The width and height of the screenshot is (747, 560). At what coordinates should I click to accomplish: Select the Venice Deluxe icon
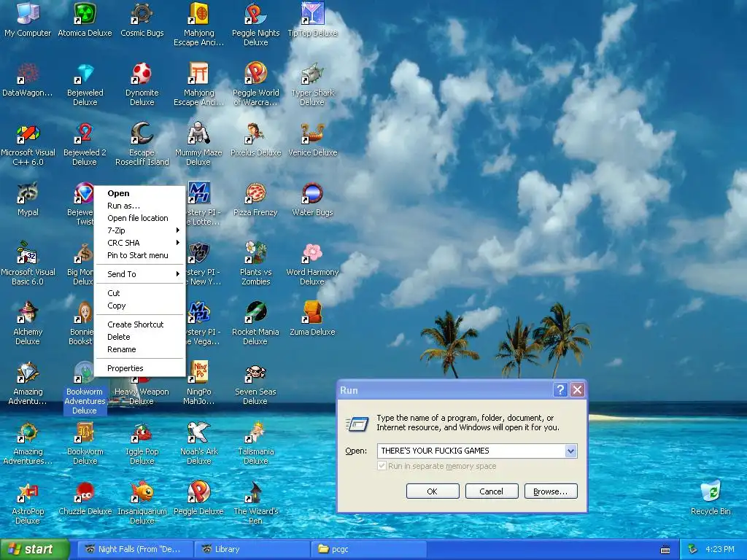(312, 133)
